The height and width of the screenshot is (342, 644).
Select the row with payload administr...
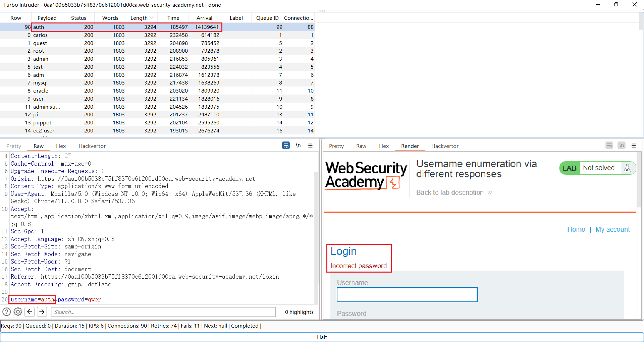157,107
